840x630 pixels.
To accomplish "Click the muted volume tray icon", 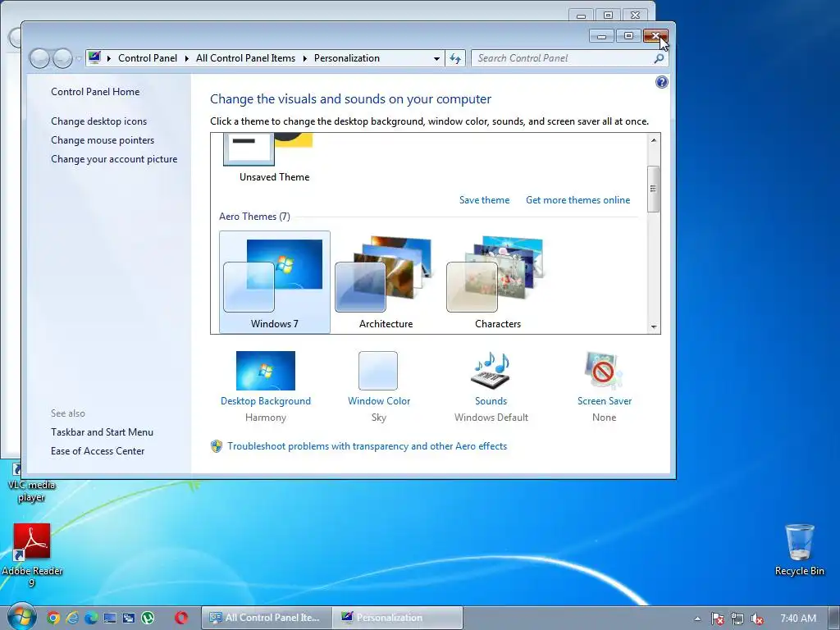I will (x=757, y=619).
